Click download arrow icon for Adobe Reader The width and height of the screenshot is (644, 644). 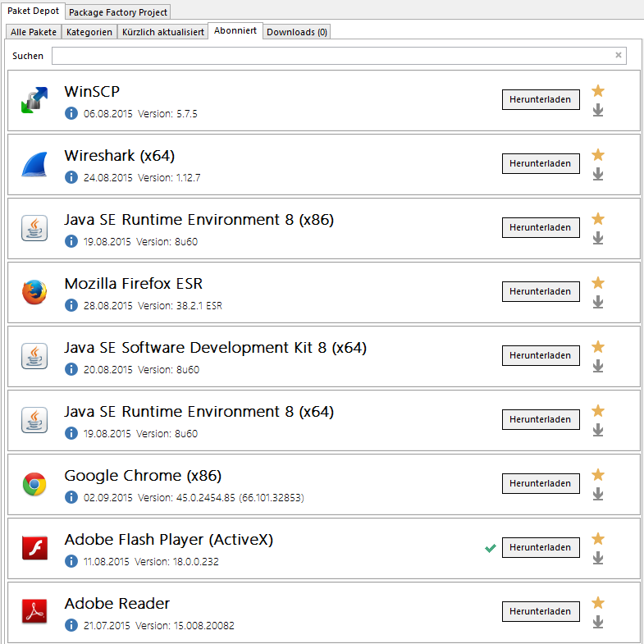pos(598,622)
